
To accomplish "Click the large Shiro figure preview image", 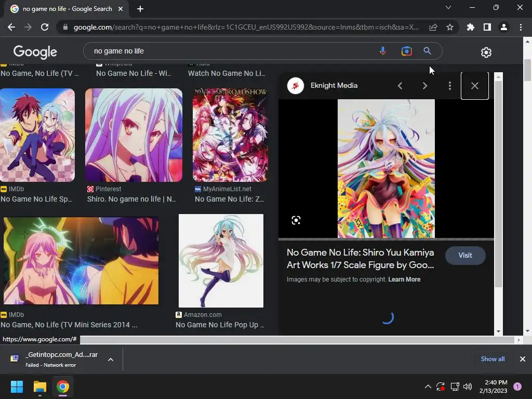I will pos(386,169).
